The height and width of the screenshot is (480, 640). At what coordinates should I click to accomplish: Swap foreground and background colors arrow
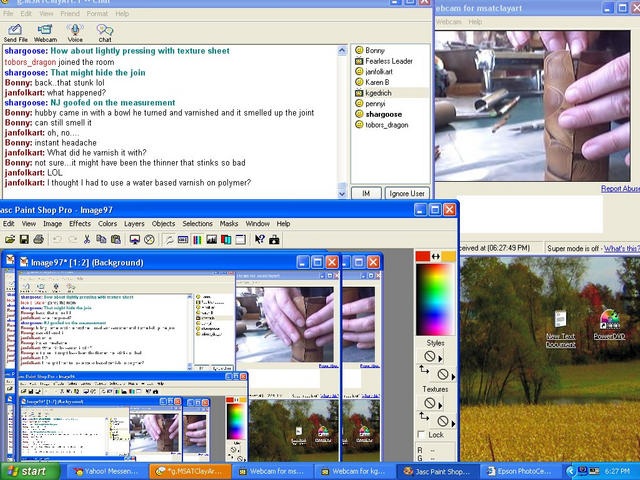tap(436, 256)
